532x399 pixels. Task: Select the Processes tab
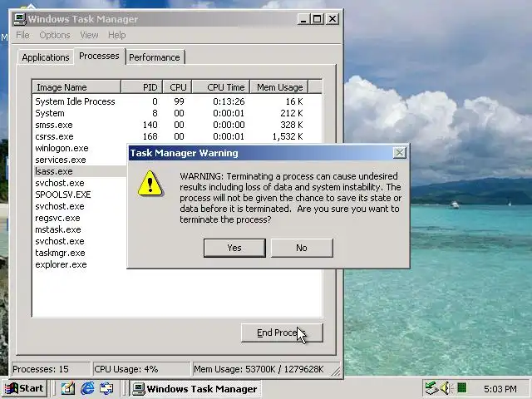click(99, 56)
